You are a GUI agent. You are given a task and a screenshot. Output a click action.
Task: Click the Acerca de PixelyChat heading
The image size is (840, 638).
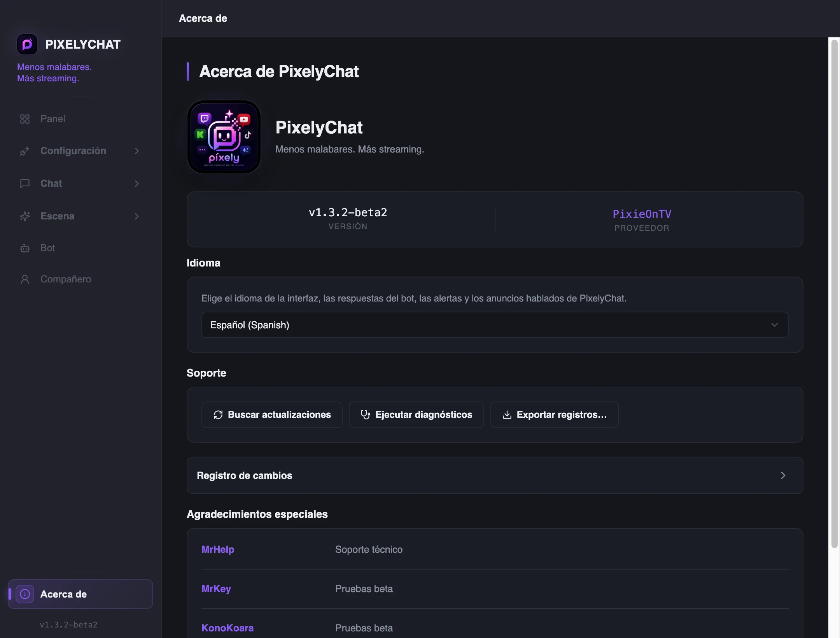(x=279, y=72)
